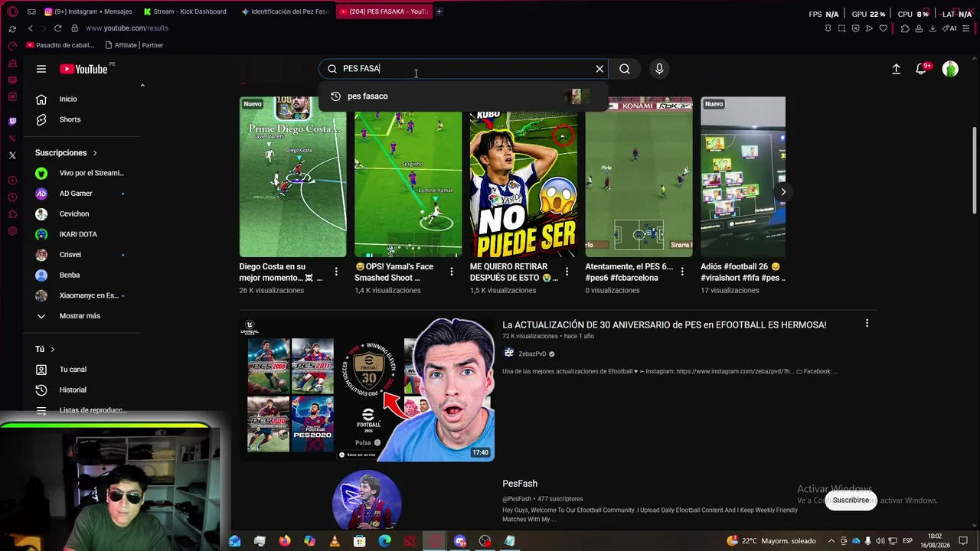Viewport: 980px width, 551px height.
Task: Open the browser downloads icon
Action: [x=933, y=28]
